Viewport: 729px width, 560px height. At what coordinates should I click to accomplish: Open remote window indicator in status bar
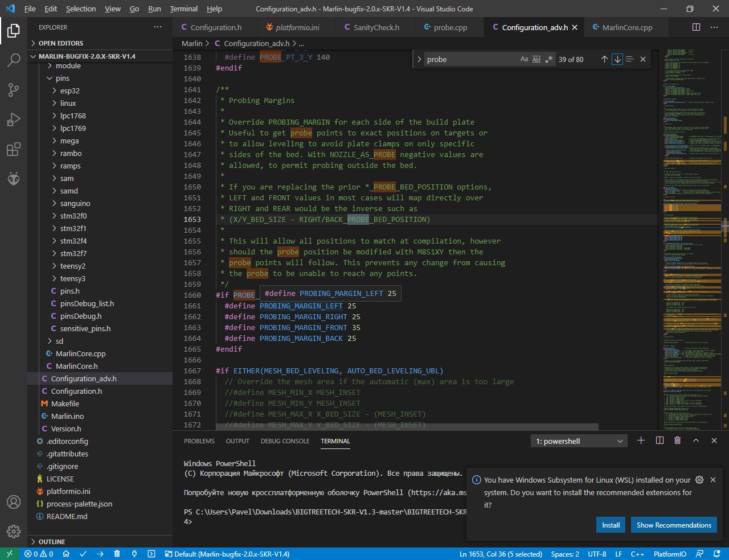pos(10,554)
